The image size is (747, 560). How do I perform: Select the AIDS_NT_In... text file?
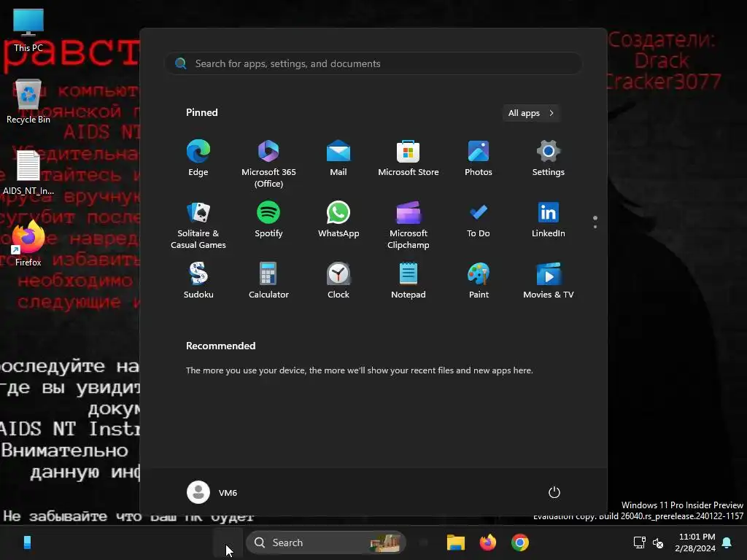[x=28, y=172]
